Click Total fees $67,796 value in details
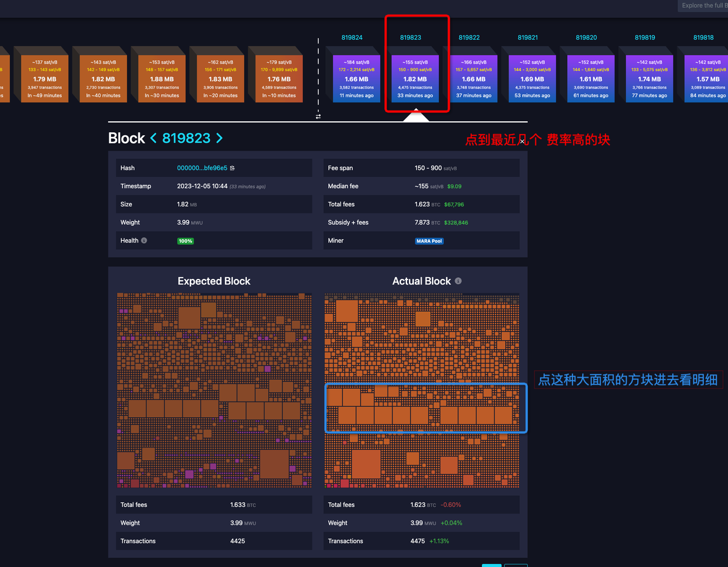Image resolution: width=728 pixels, height=567 pixels. tap(454, 204)
